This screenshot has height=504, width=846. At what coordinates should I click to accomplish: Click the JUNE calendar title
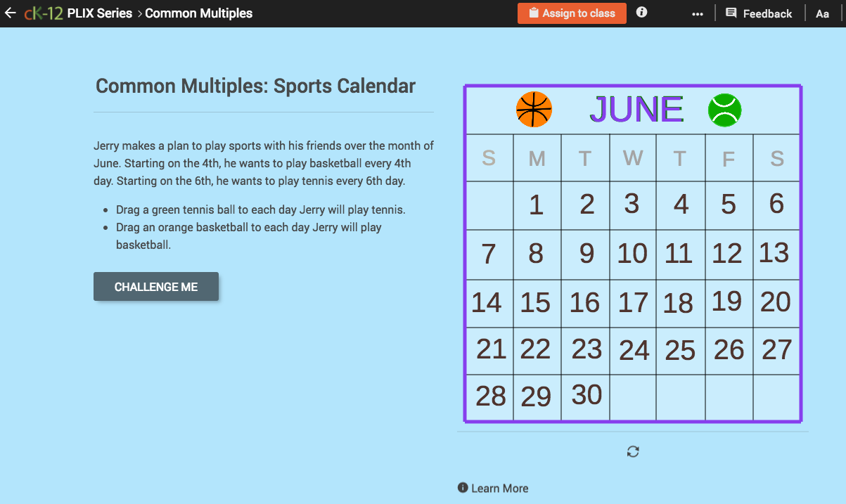pos(636,109)
